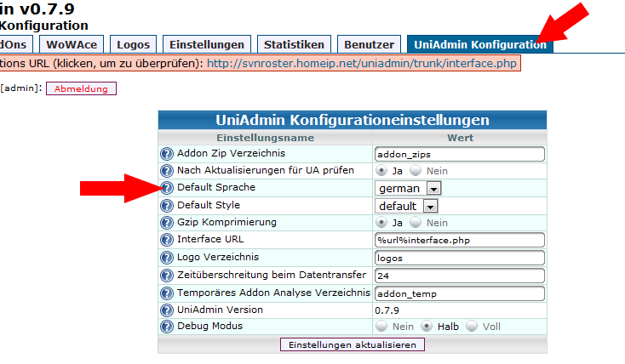This screenshot has width=625, height=364.
Task: Click help icon beside Addon Zip Verzeichnis
Action: [167, 154]
